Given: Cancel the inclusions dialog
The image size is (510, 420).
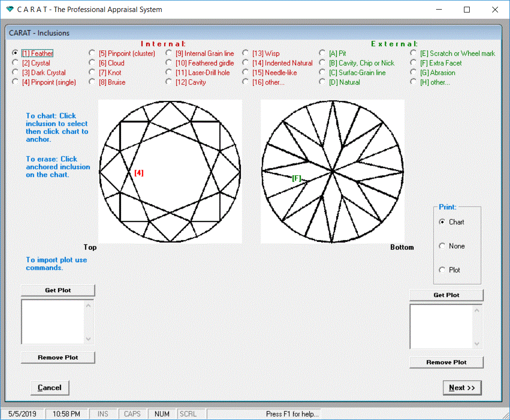Looking at the screenshot, I should point(49,388).
